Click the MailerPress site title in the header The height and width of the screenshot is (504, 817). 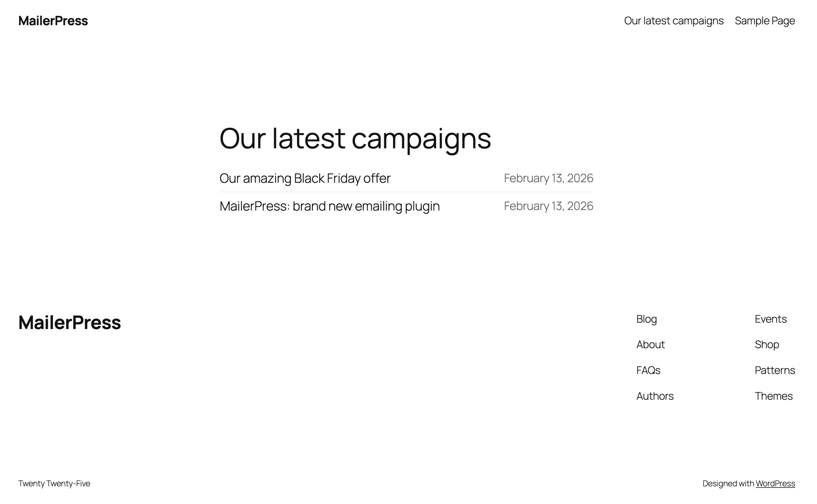click(x=53, y=21)
